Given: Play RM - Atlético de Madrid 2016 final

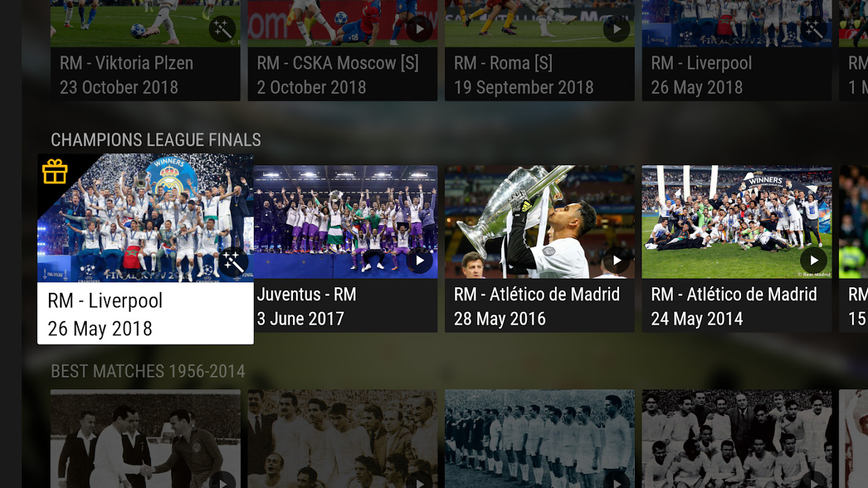Looking at the screenshot, I should coord(617,261).
